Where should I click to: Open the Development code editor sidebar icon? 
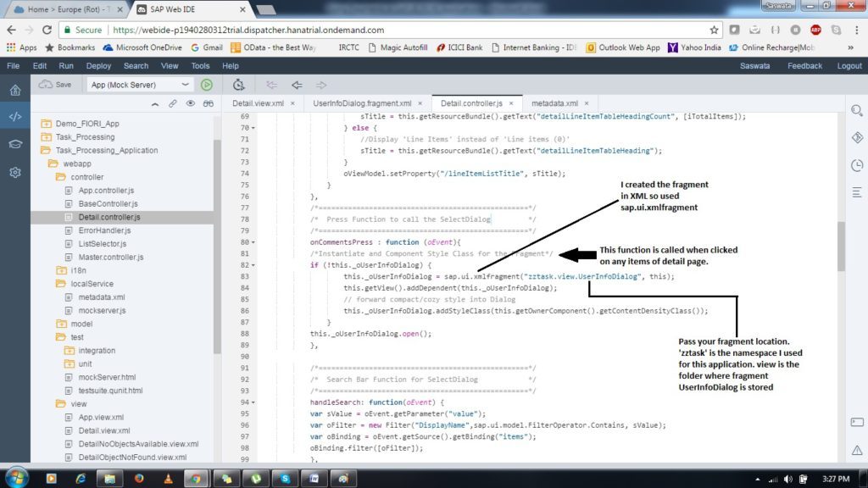point(15,117)
